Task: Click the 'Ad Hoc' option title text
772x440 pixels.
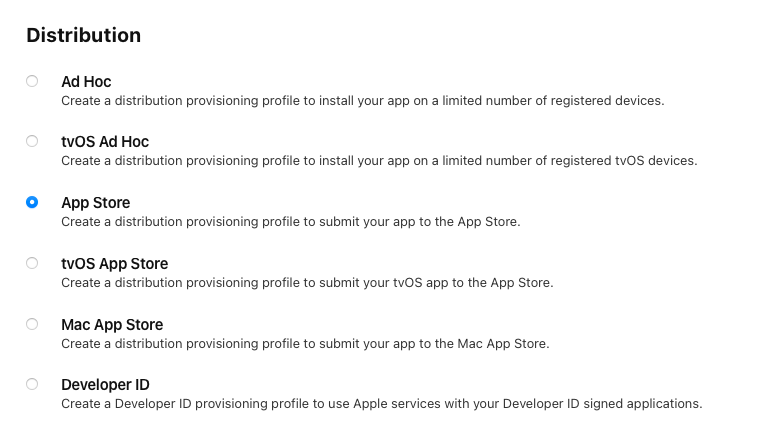Action: tap(86, 82)
